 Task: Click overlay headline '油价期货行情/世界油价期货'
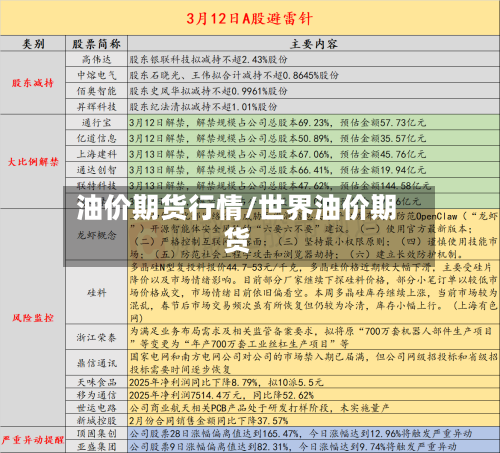(237, 223)
